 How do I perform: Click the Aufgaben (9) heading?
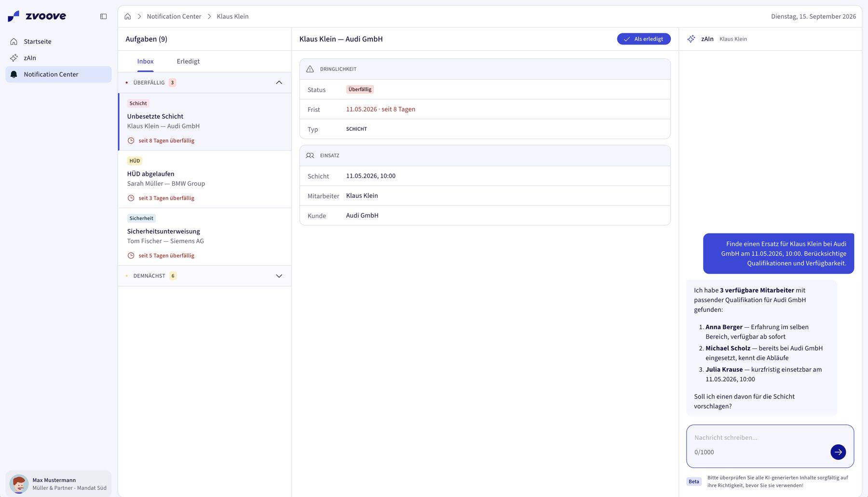pyautogui.click(x=146, y=39)
